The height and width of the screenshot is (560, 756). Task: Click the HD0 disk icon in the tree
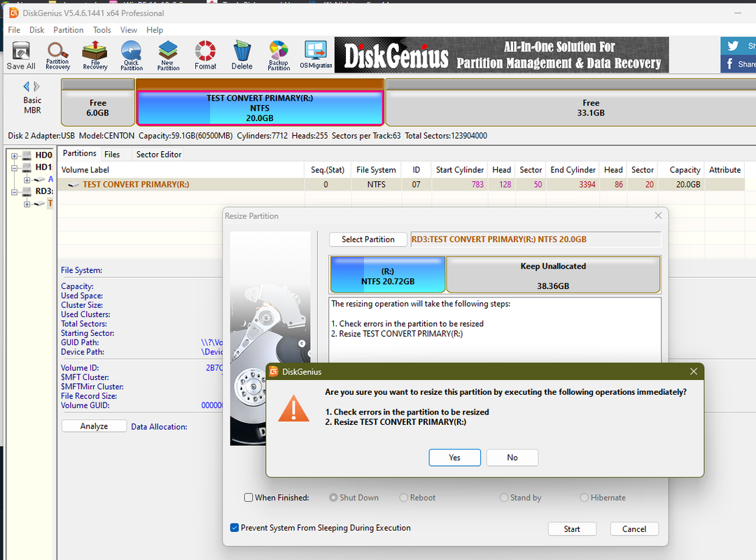tap(27, 155)
